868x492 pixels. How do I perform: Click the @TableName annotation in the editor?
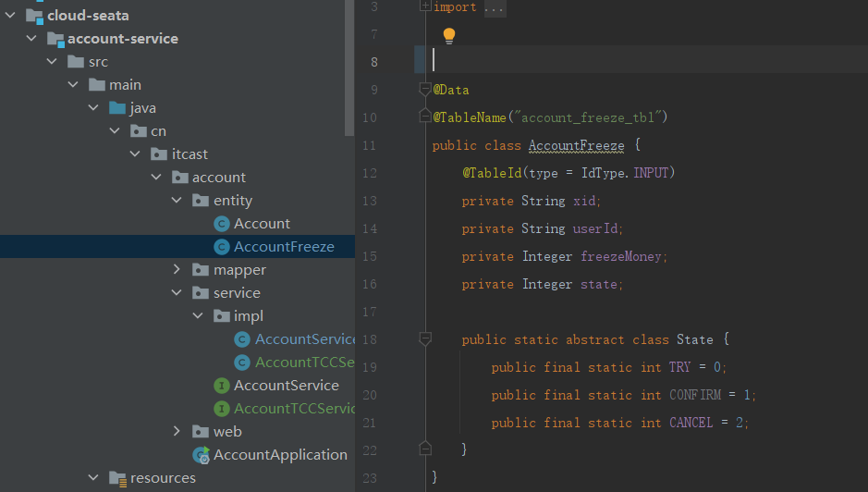(x=470, y=117)
